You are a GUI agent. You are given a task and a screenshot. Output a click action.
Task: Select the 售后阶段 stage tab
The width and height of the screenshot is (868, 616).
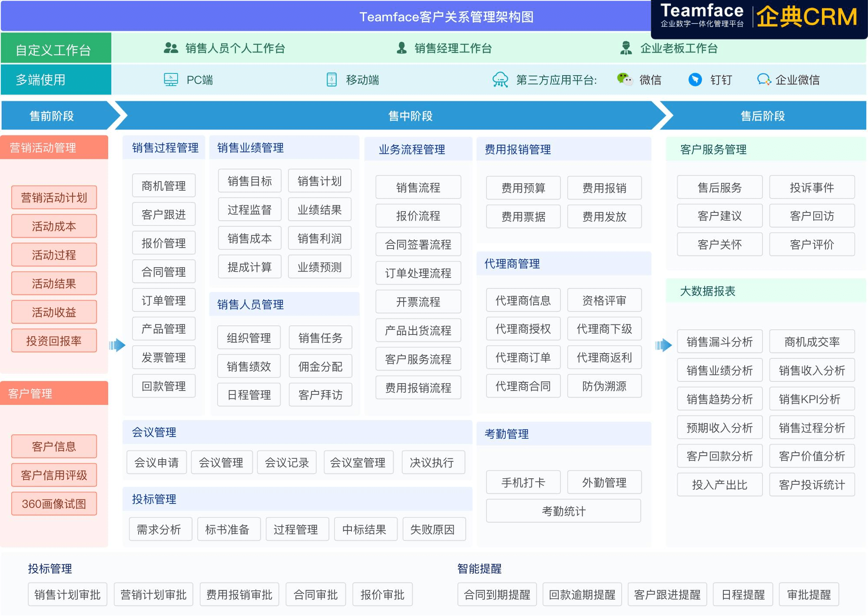(x=763, y=116)
